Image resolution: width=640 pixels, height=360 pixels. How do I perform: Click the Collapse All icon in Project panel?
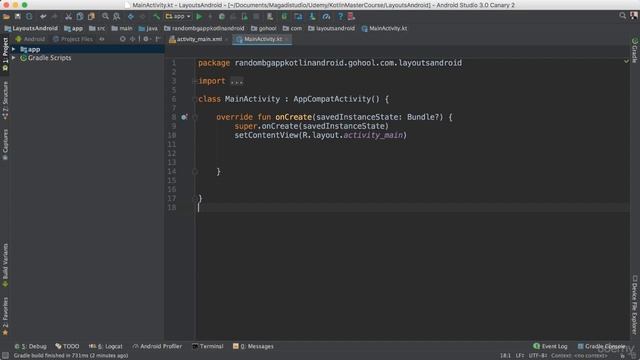click(132, 39)
